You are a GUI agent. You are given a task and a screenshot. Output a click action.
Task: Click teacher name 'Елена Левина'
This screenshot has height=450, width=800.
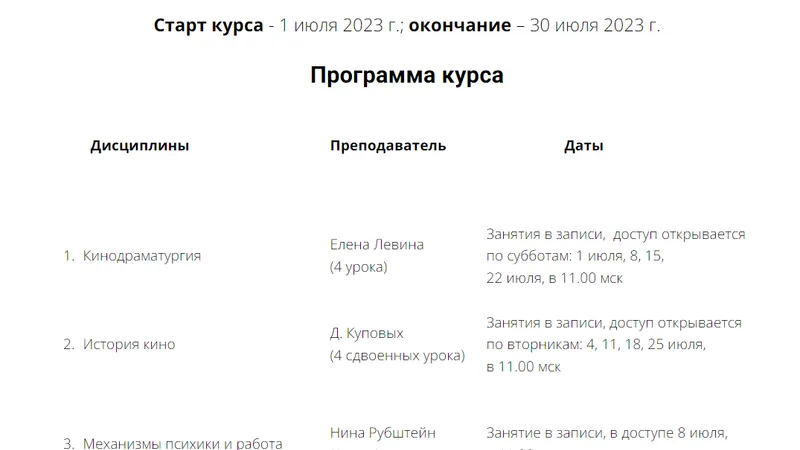point(377,244)
